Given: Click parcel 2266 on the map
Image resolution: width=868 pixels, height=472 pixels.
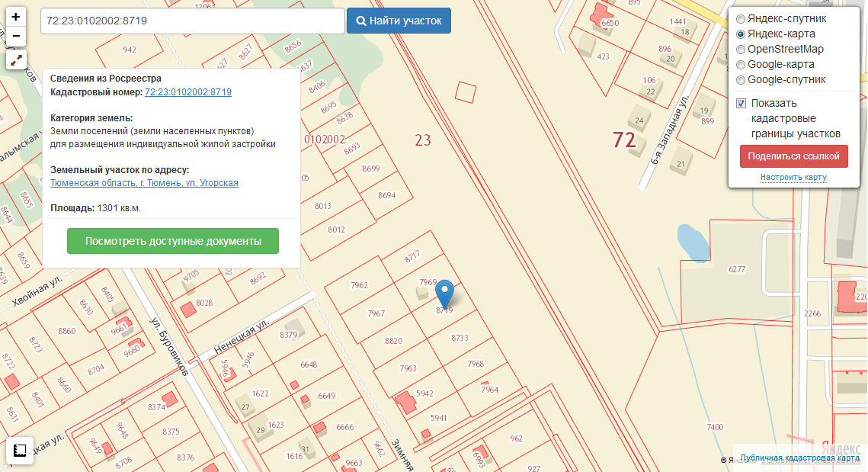Looking at the screenshot, I should (812, 313).
